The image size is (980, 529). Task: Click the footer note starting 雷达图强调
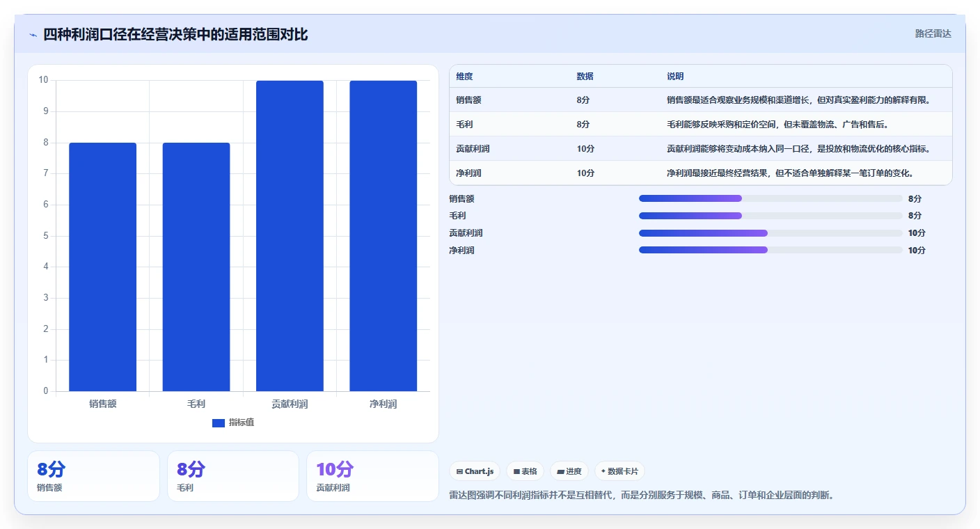pos(642,496)
